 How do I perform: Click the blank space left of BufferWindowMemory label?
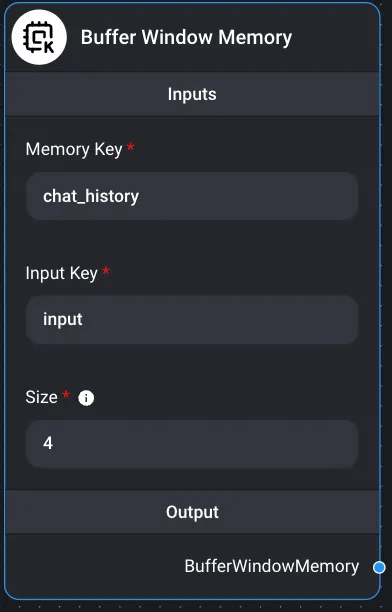point(94,567)
